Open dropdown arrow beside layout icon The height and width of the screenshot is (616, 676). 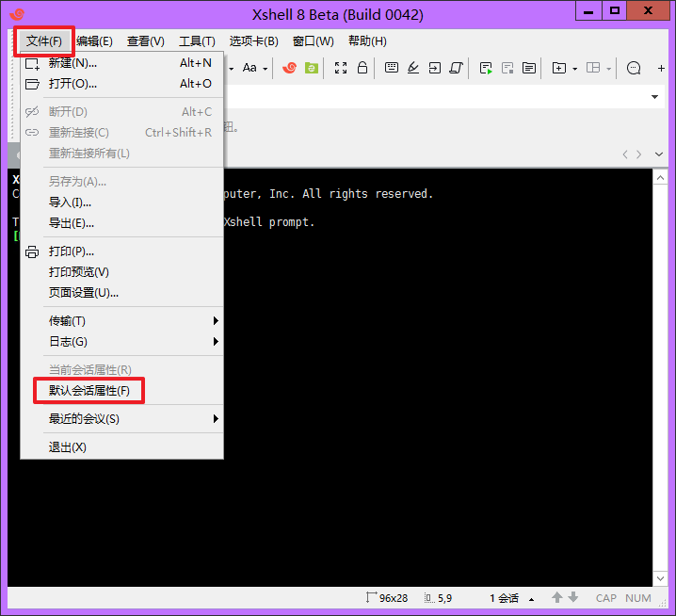(x=609, y=69)
